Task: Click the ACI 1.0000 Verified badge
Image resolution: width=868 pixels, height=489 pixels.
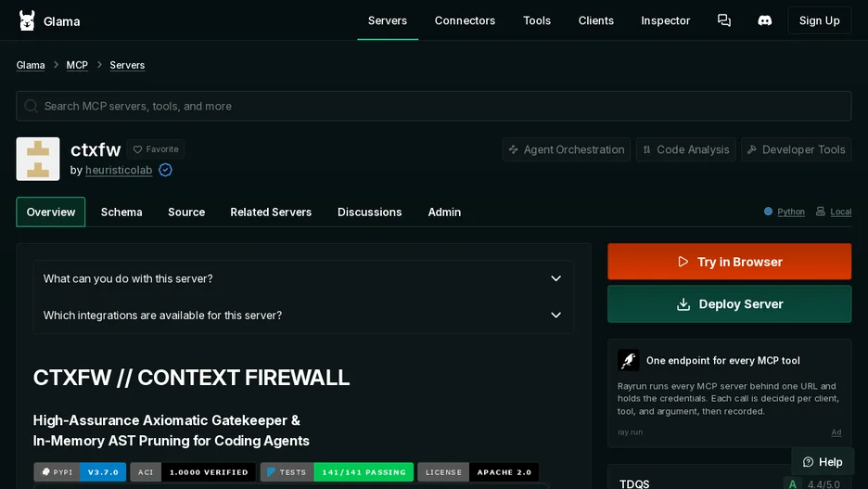Action: click(193, 471)
